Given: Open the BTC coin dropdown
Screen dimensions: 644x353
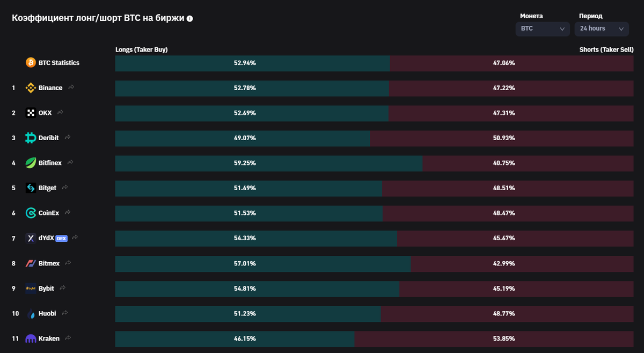Looking at the screenshot, I should coord(543,28).
